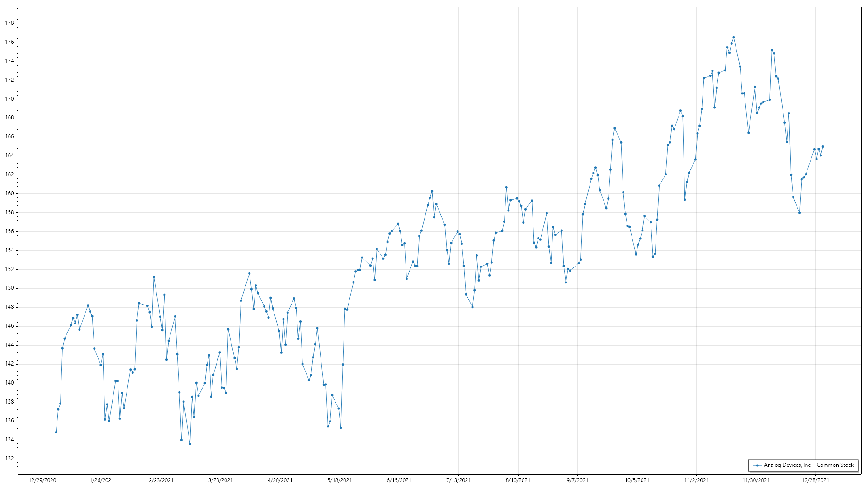Click the legend line marker icon
This screenshot has width=868, height=488.
click(757, 465)
